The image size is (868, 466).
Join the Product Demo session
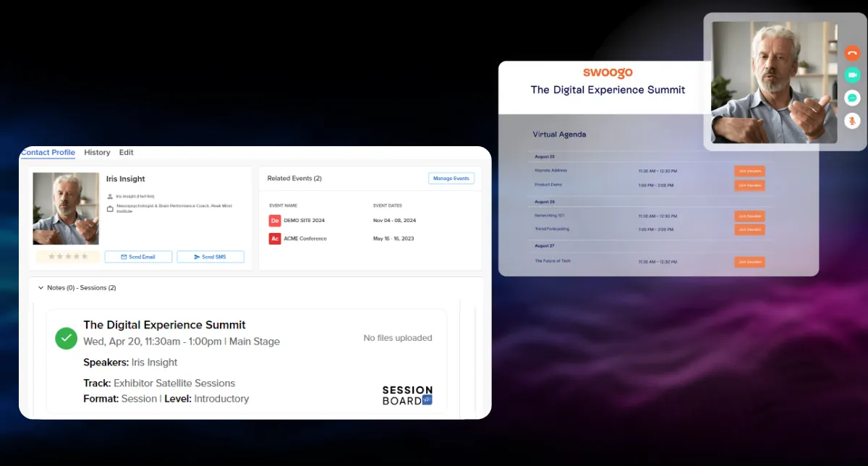[749, 185]
